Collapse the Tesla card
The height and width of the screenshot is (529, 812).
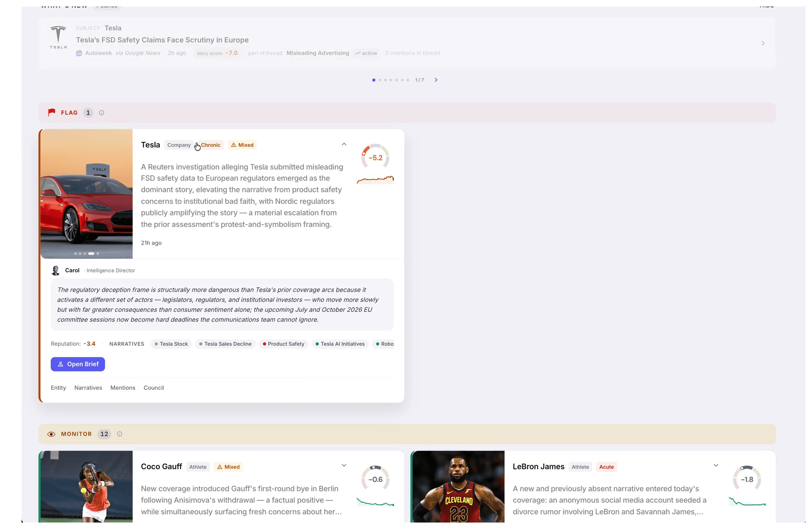(344, 144)
